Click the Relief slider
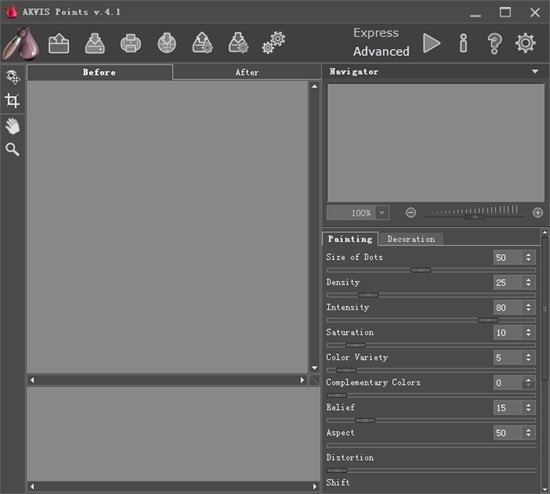550x494 pixels. (431, 420)
